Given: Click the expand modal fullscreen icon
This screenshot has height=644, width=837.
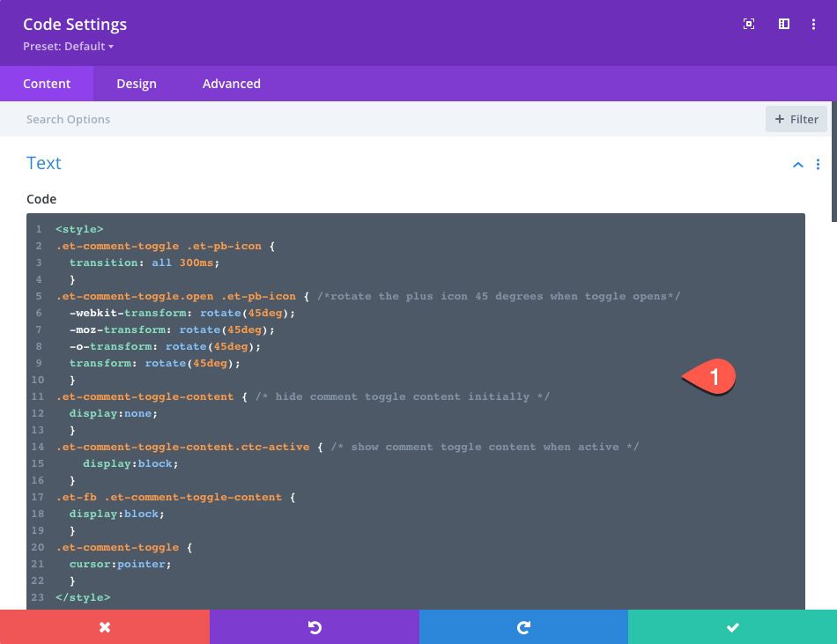Looking at the screenshot, I should 749,25.
